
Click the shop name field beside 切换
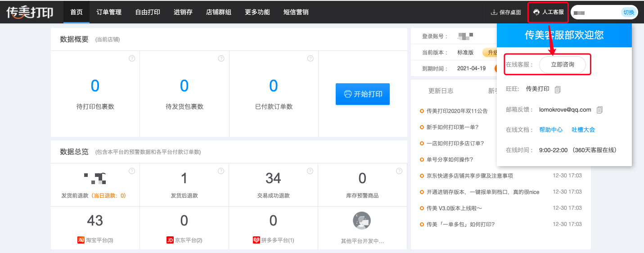tap(596, 13)
